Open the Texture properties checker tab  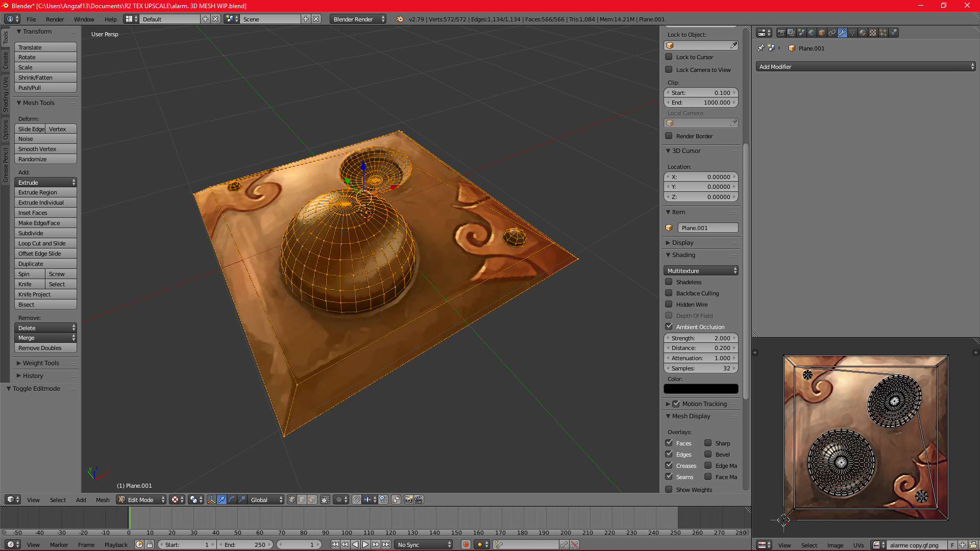(873, 33)
